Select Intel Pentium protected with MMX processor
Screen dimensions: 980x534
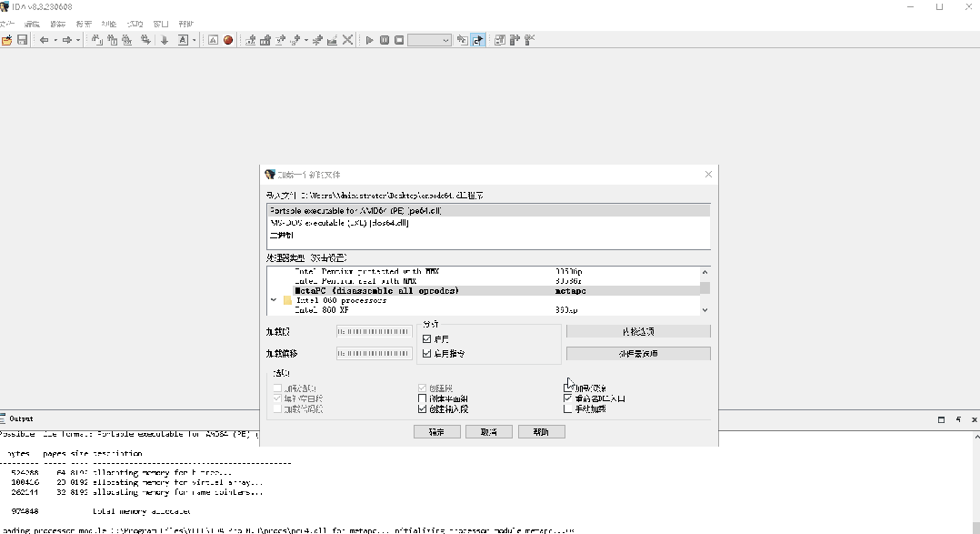click(x=483, y=271)
